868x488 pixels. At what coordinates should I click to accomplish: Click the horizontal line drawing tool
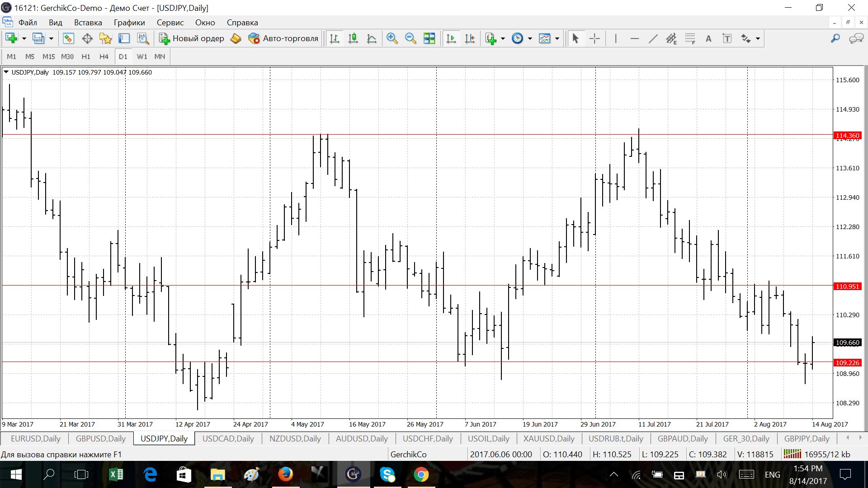tap(634, 38)
